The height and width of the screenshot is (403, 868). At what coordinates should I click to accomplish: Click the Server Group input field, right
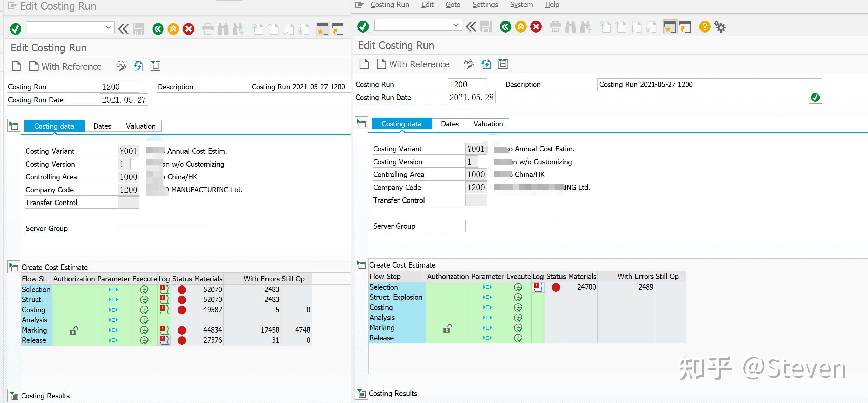click(511, 226)
